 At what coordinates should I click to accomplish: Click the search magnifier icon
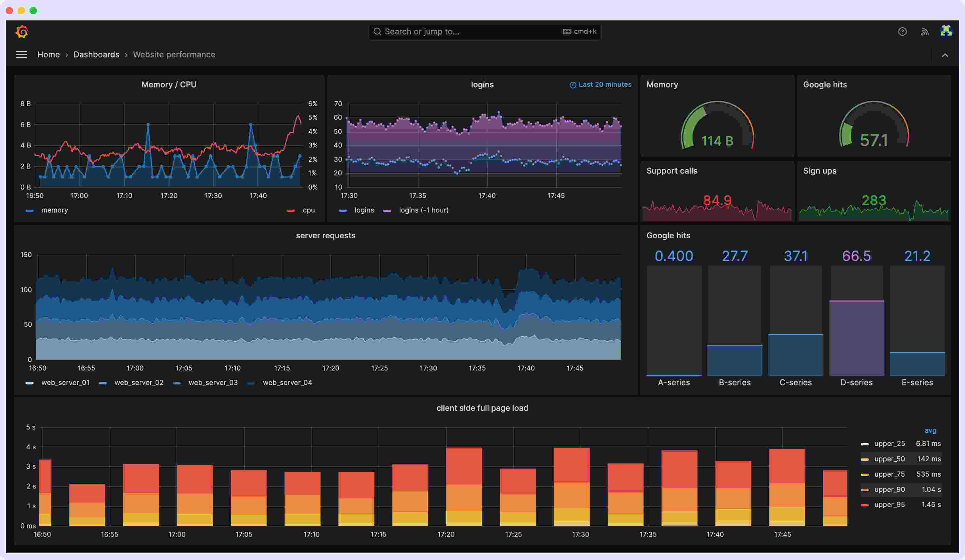coord(377,31)
